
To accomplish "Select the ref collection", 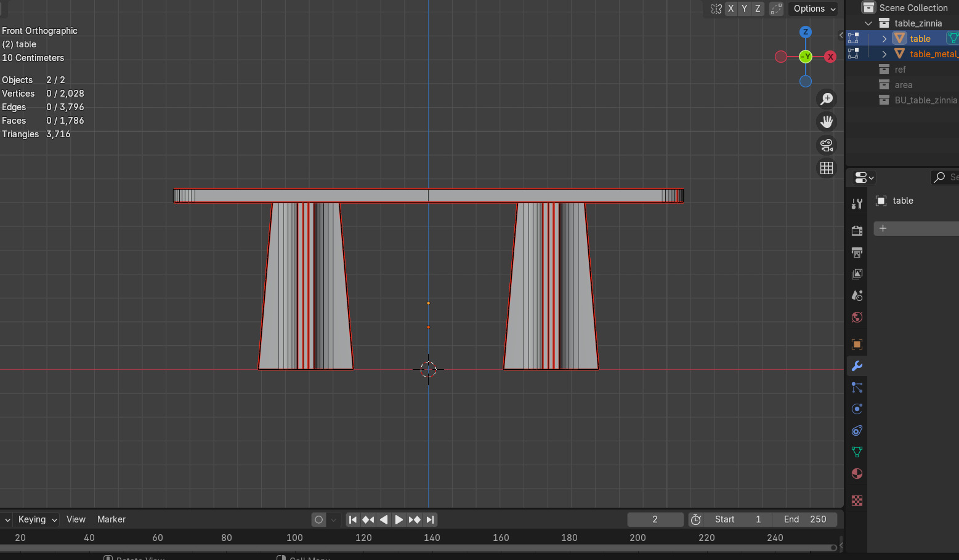I will point(900,69).
